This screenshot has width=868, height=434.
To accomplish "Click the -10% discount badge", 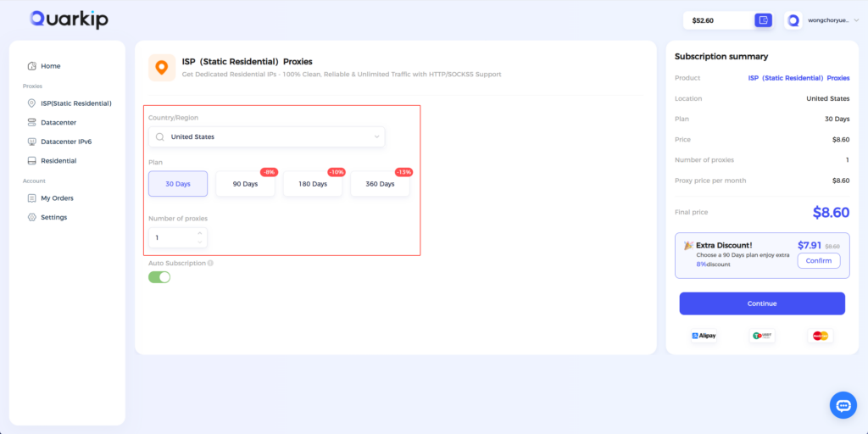I will pos(337,172).
